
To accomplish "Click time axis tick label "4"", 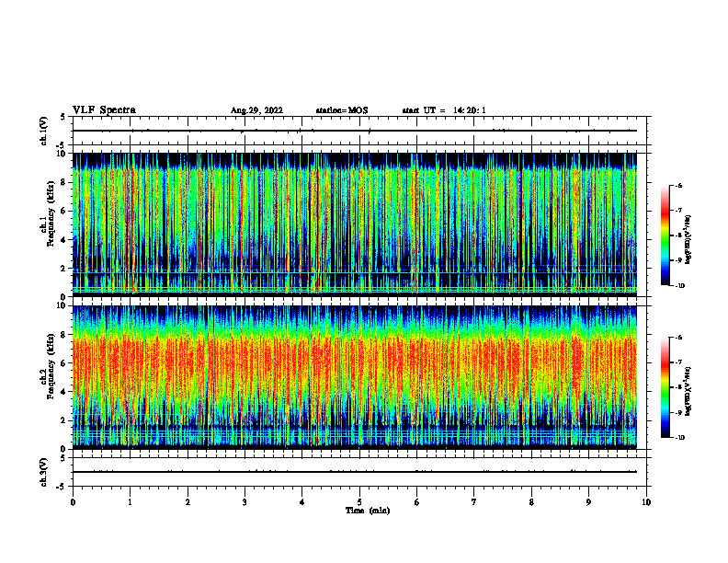I will (x=302, y=502).
